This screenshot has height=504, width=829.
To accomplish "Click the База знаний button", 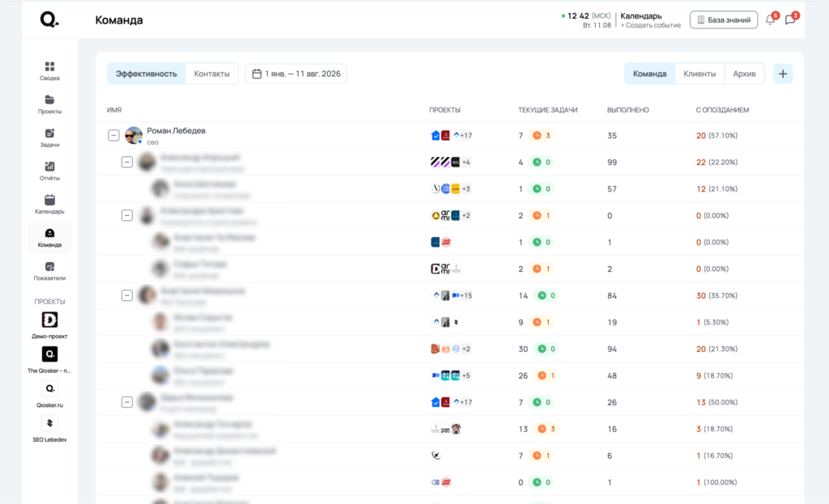I will coord(724,19).
